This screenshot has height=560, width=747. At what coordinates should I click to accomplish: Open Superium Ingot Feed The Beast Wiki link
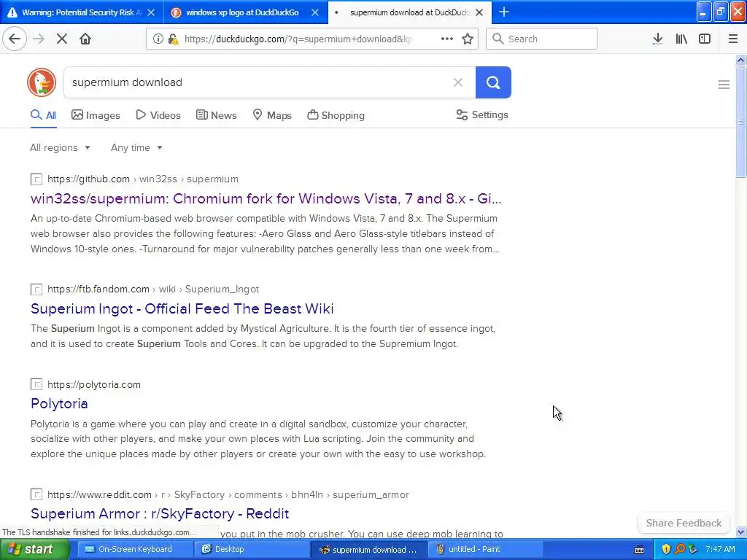[x=182, y=308]
